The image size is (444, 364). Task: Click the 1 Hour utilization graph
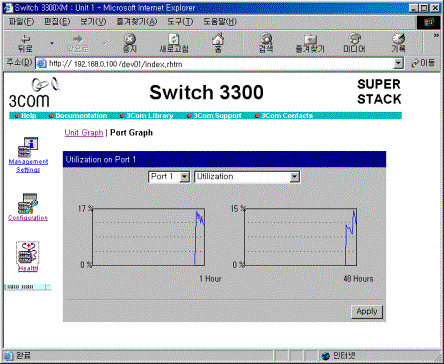pyautogui.click(x=149, y=237)
